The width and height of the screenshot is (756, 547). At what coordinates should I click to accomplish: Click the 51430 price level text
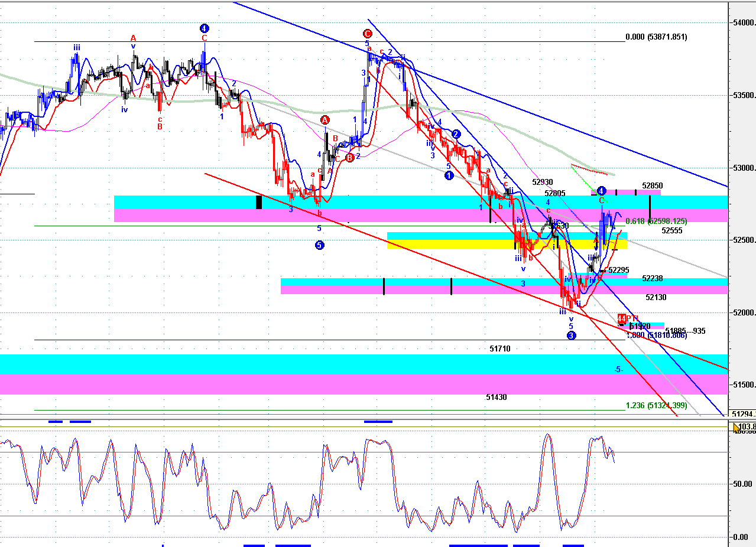(x=497, y=398)
